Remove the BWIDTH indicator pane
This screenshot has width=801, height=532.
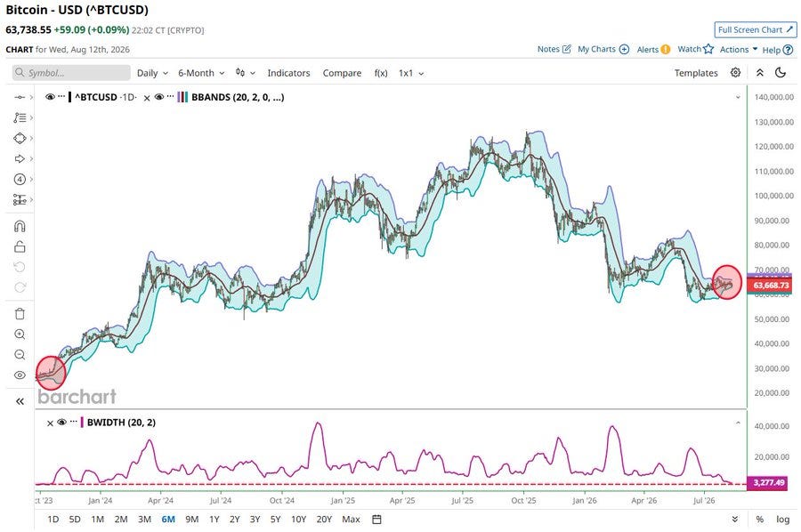[x=50, y=423]
